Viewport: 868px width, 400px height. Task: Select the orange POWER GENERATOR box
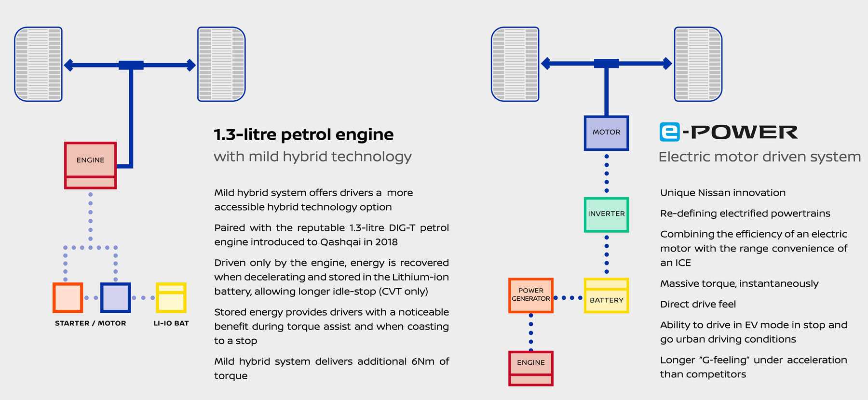click(531, 295)
